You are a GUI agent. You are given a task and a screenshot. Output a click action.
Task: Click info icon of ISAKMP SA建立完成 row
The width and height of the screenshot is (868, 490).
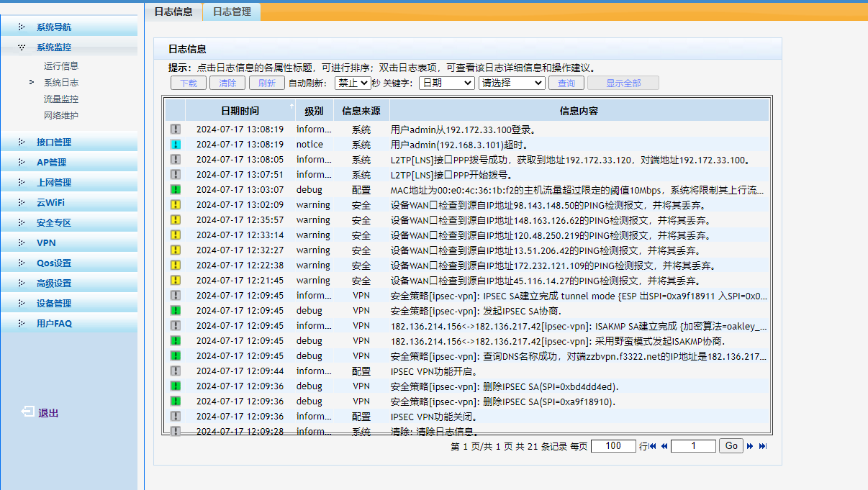[176, 326]
